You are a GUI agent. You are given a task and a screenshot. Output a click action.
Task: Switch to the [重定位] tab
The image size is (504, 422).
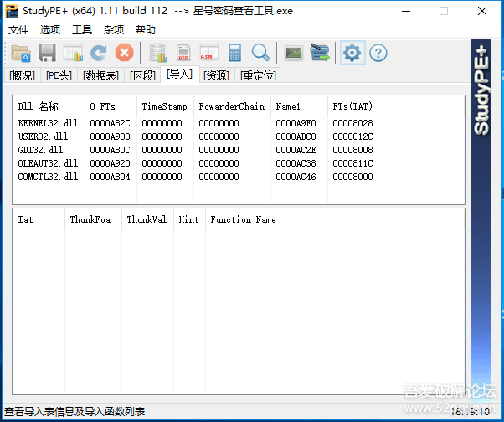point(259,75)
